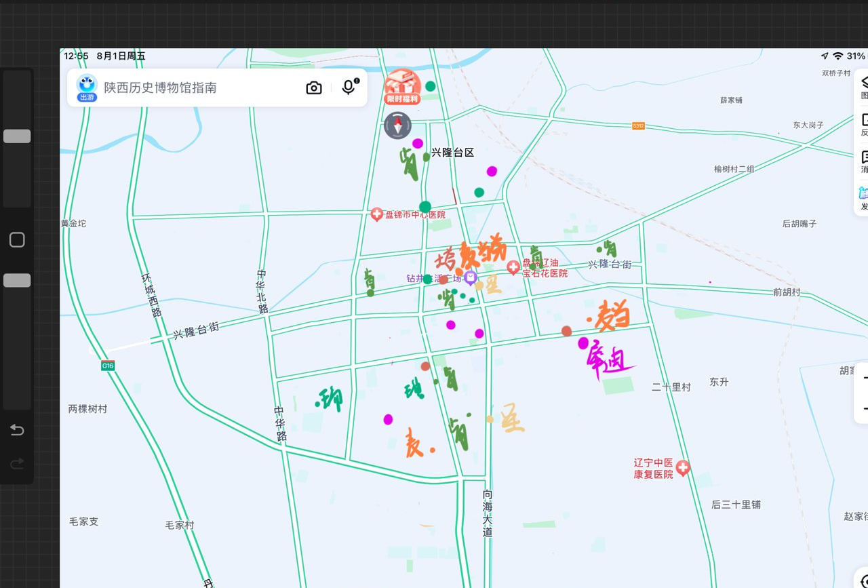Tap the 12:55 clock in status bar
Image resolution: width=868 pixels, height=588 pixels.
(x=76, y=56)
